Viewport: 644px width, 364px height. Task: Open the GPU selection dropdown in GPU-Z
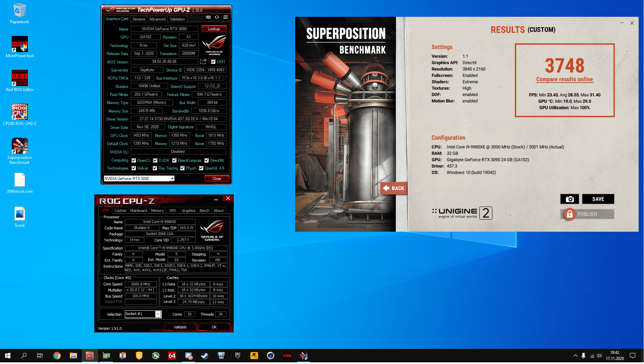(x=139, y=179)
